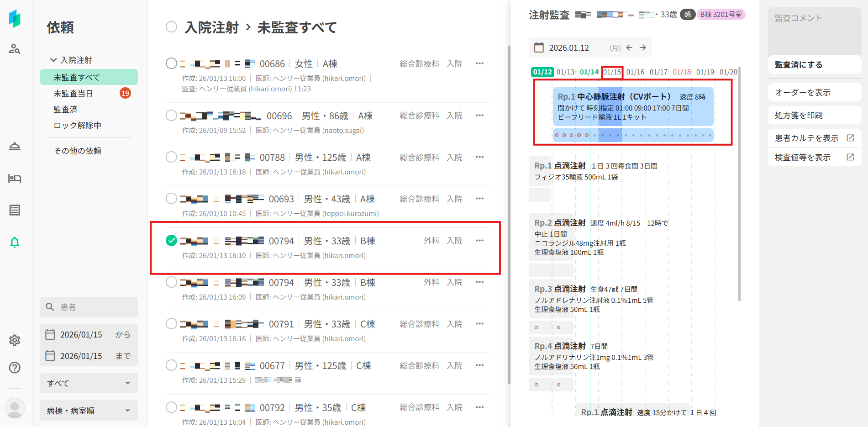Click the 処方箋を印刷 button

coord(815,115)
